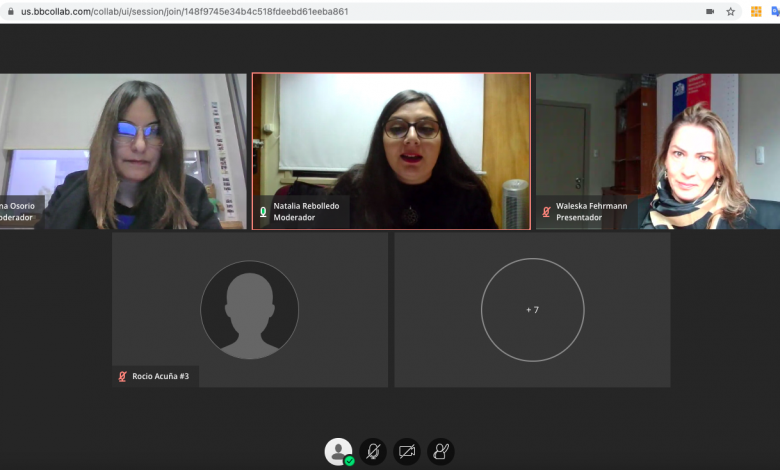
Task: Click the camera icon in address bar
Action: tap(710, 12)
